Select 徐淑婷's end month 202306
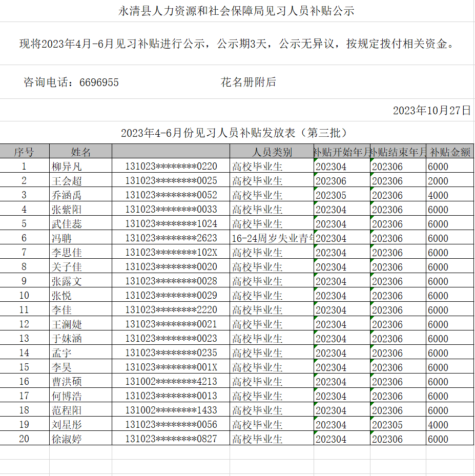Image resolution: width=475 pixels, height=476 pixels. pyautogui.click(x=398, y=439)
